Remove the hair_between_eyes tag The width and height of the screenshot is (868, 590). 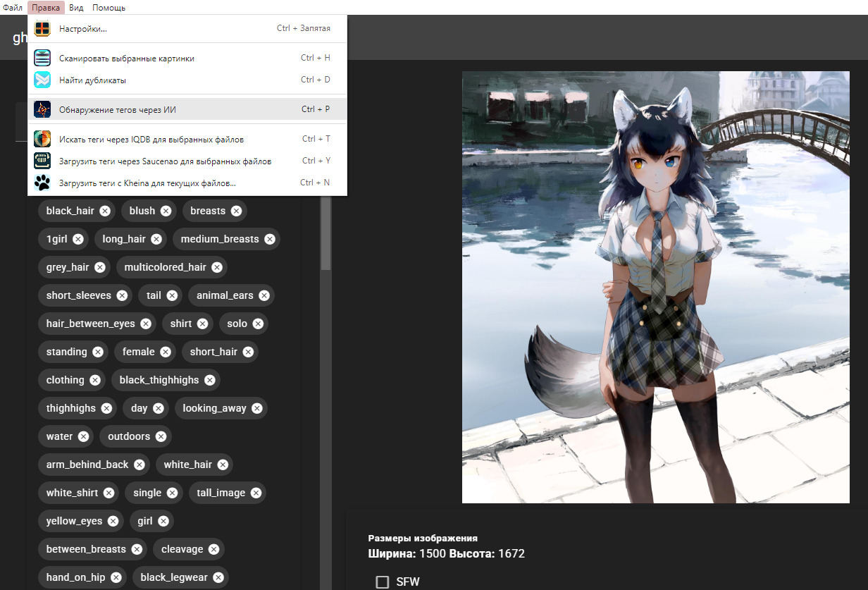(146, 324)
